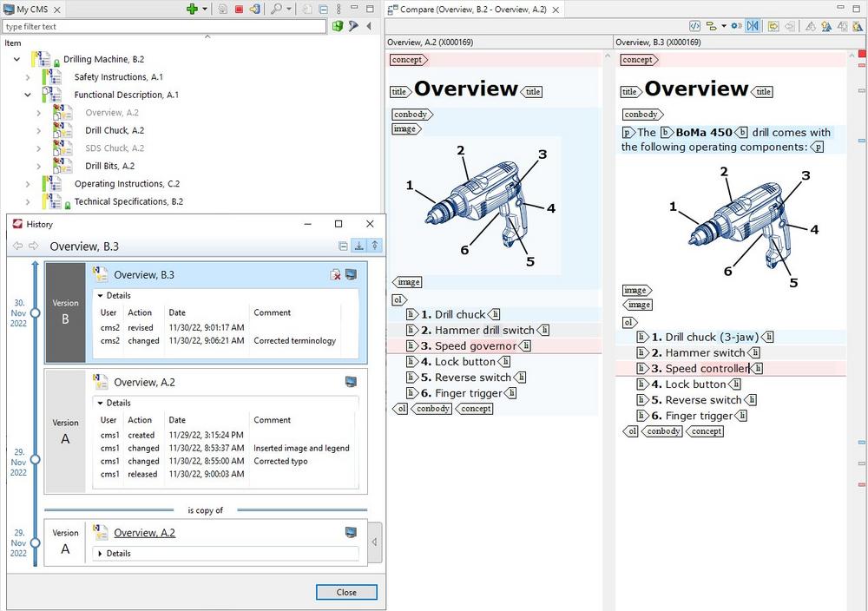Viewport: 868px width, 611px height.
Task: Click the collapse all icon in History toolbar
Action: tap(343, 246)
